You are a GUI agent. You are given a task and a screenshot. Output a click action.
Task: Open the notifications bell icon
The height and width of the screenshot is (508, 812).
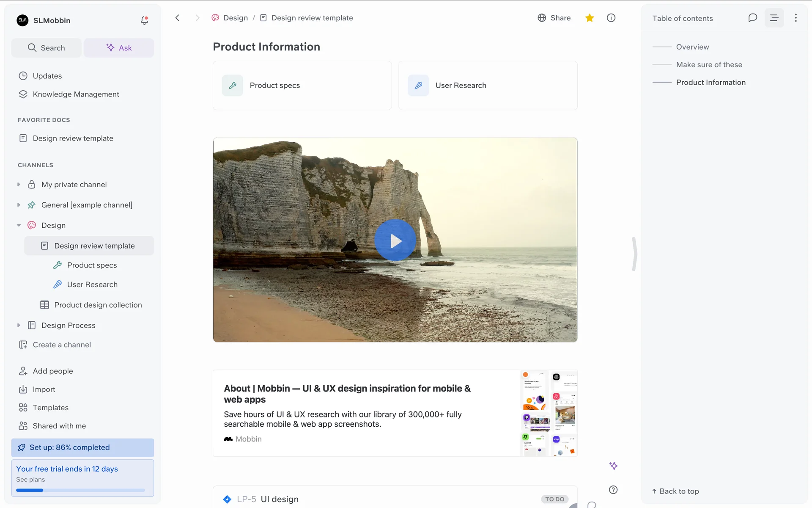pyautogui.click(x=144, y=20)
